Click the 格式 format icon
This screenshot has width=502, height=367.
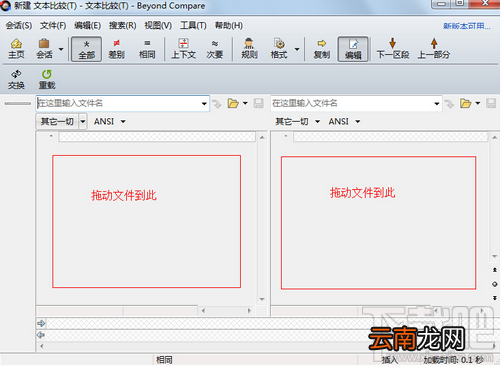[279, 49]
